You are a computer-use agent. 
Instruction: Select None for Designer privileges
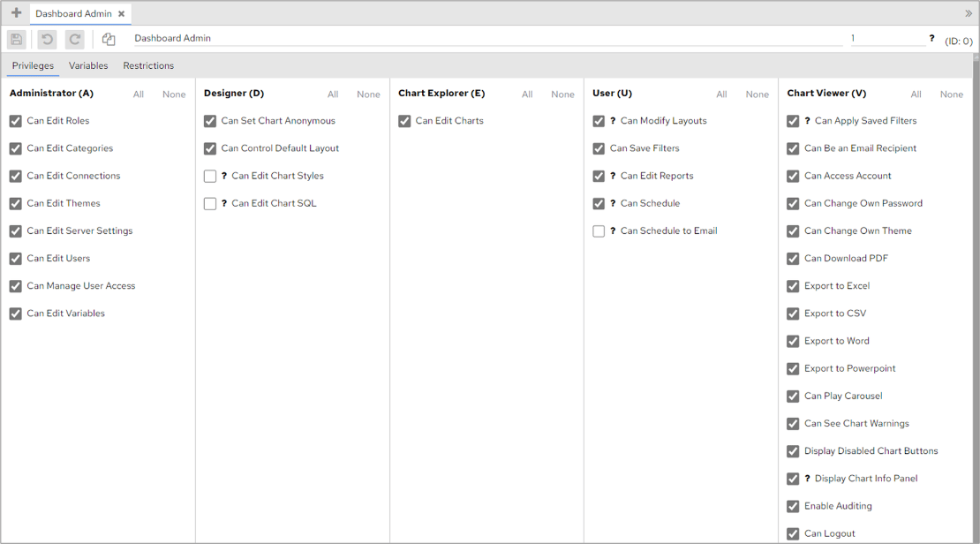368,94
